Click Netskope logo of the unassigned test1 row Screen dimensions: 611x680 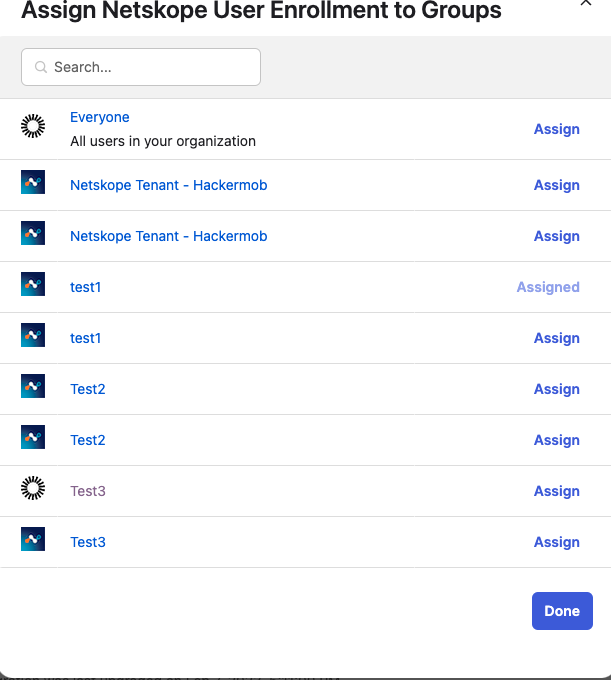33,335
